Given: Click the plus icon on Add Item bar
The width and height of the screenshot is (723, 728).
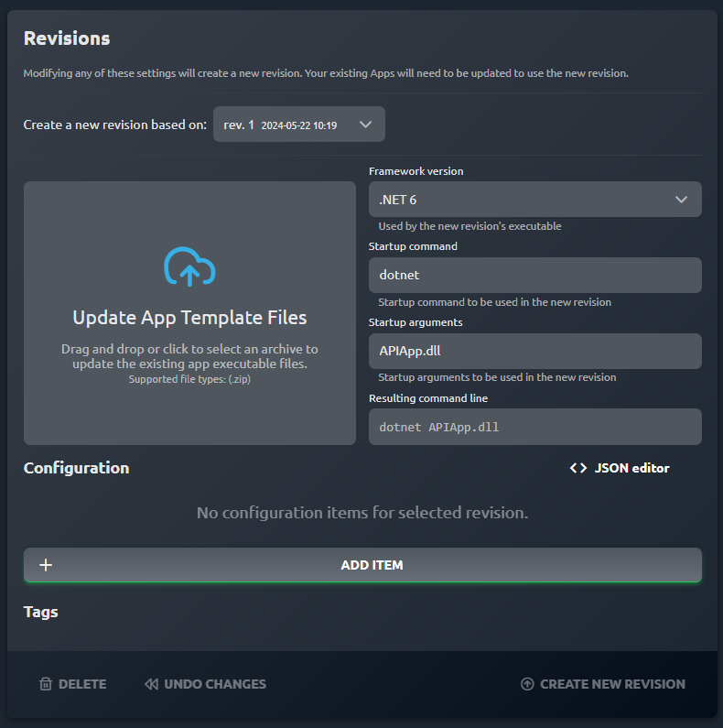Looking at the screenshot, I should tap(46, 565).
